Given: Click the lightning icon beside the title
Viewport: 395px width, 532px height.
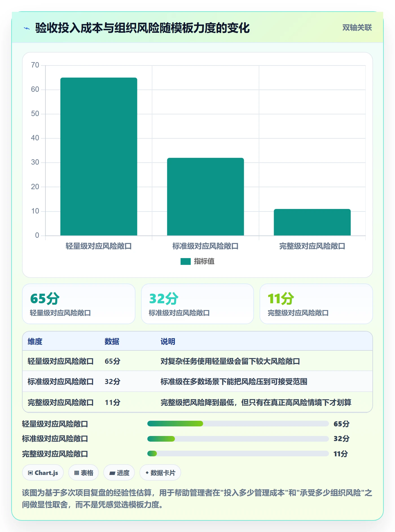Looking at the screenshot, I should click(27, 28).
